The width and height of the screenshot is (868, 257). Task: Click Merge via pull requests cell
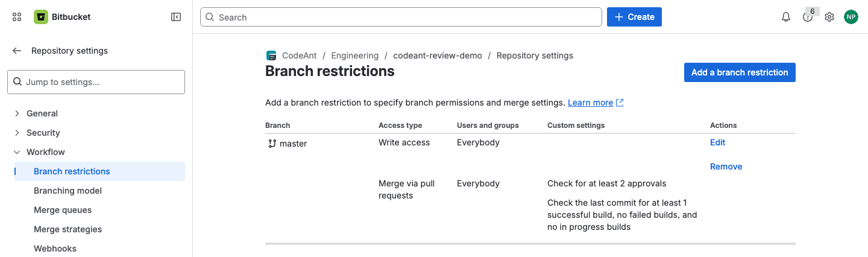tap(406, 189)
